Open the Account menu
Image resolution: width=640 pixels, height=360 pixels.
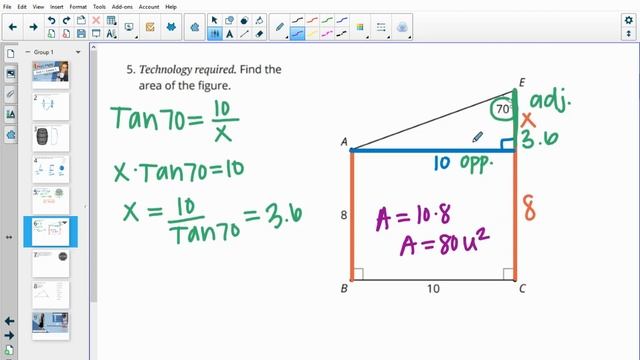149,7
